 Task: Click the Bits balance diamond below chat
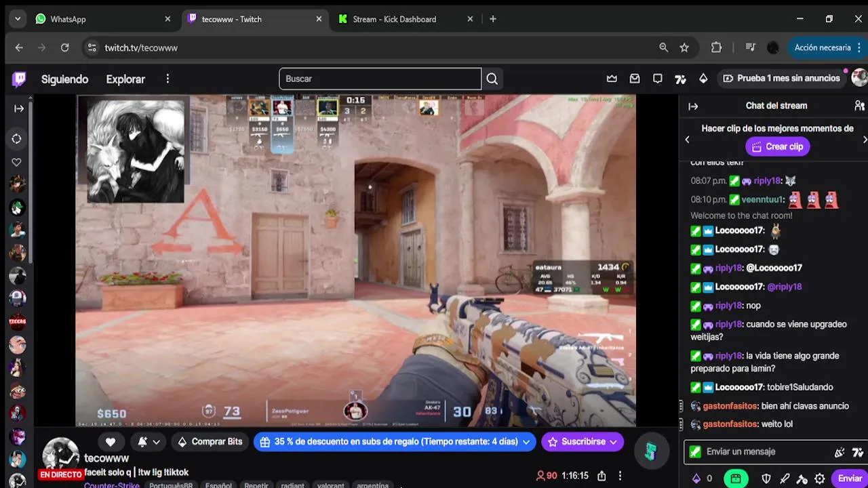point(696,479)
